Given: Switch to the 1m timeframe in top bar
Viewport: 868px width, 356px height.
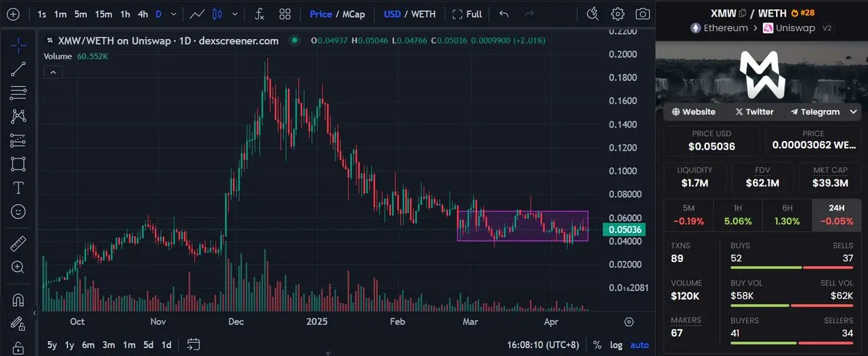Looking at the screenshot, I should point(60,14).
